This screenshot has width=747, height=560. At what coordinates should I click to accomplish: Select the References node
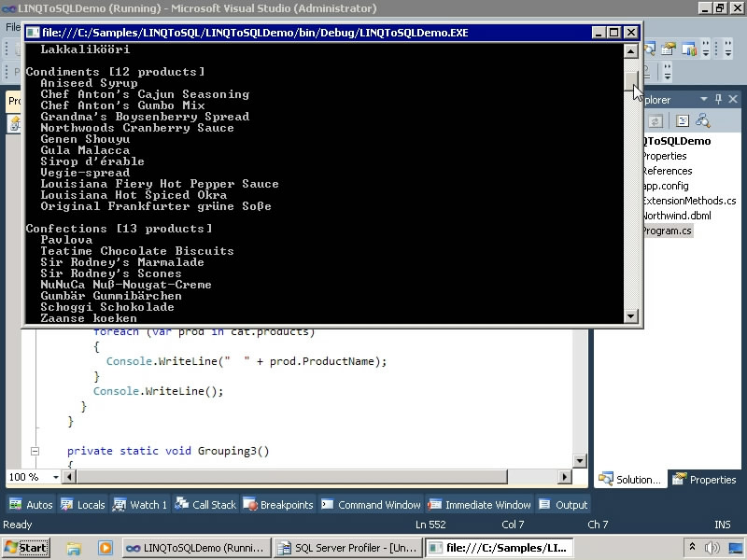coord(667,171)
